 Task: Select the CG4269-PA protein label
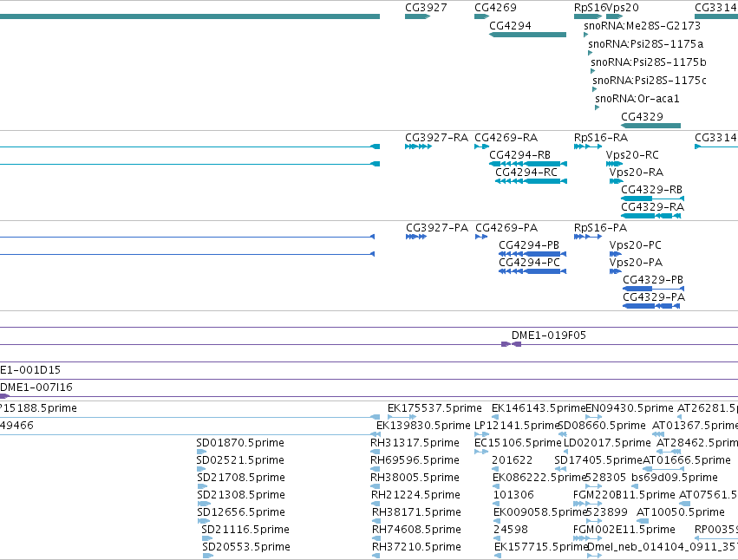(506, 228)
